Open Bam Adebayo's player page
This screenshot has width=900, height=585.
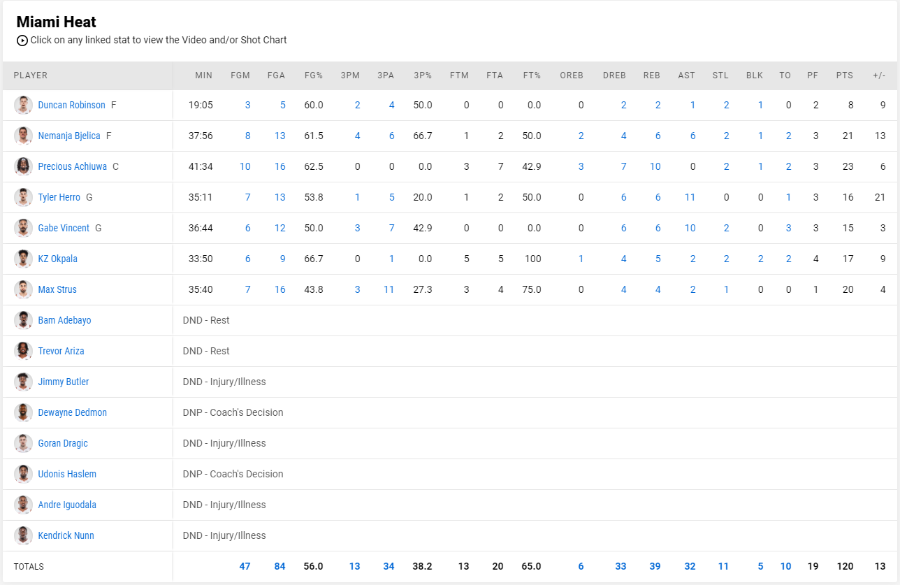click(64, 320)
